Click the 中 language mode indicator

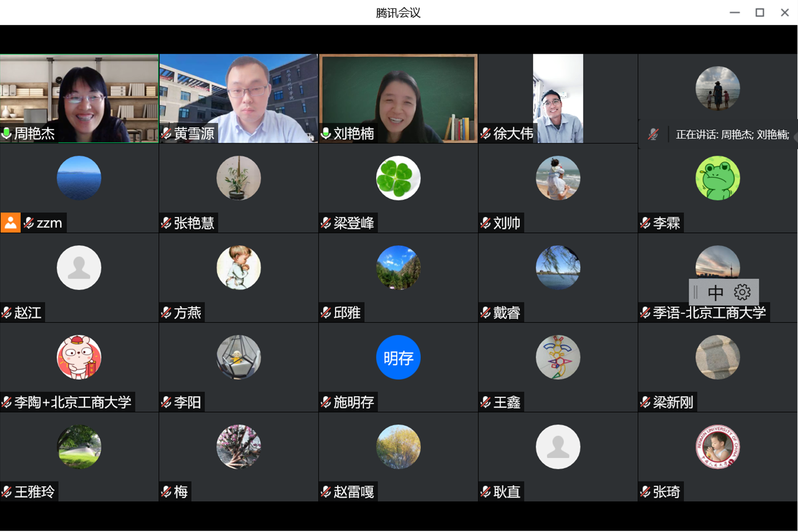point(716,292)
